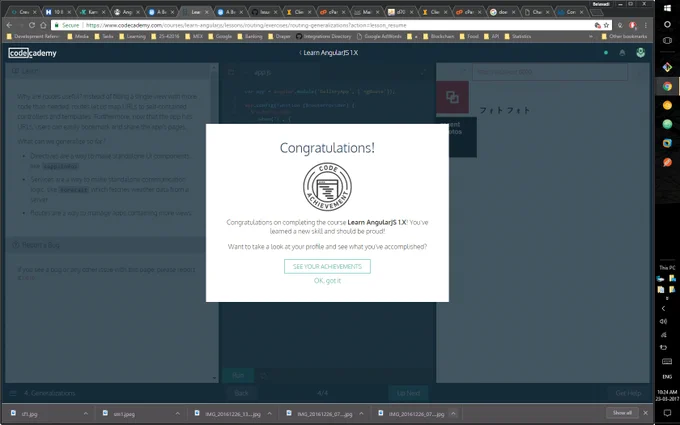The image size is (680, 425).
Task: Open the Banking bookmarks folder
Action: (x=250, y=36)
